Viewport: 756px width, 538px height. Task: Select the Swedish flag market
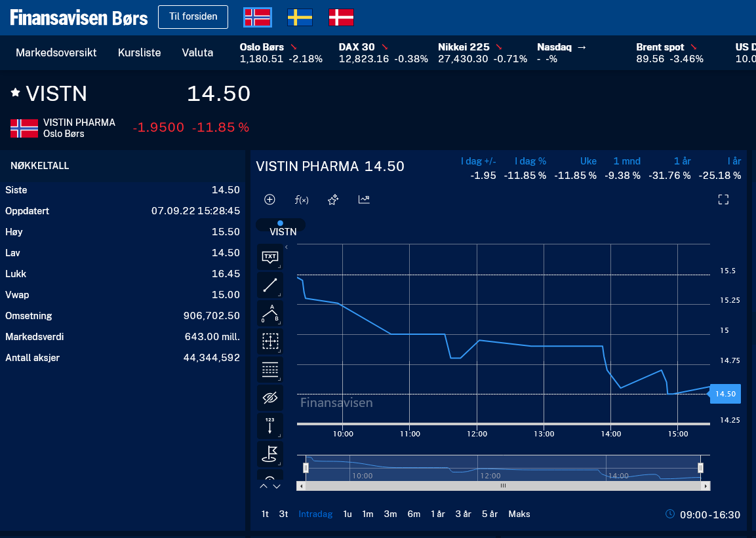pyautogui.click(x=300, y=17)
